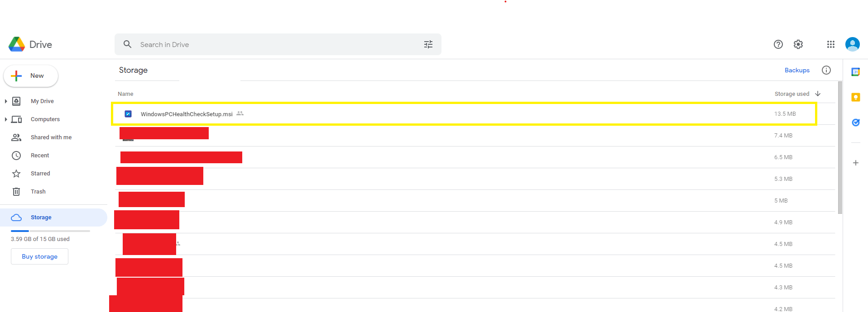868x312 pixels.
Task: Open the Help question mark icon
Action: pyautogui.click(x=778, y=44)
